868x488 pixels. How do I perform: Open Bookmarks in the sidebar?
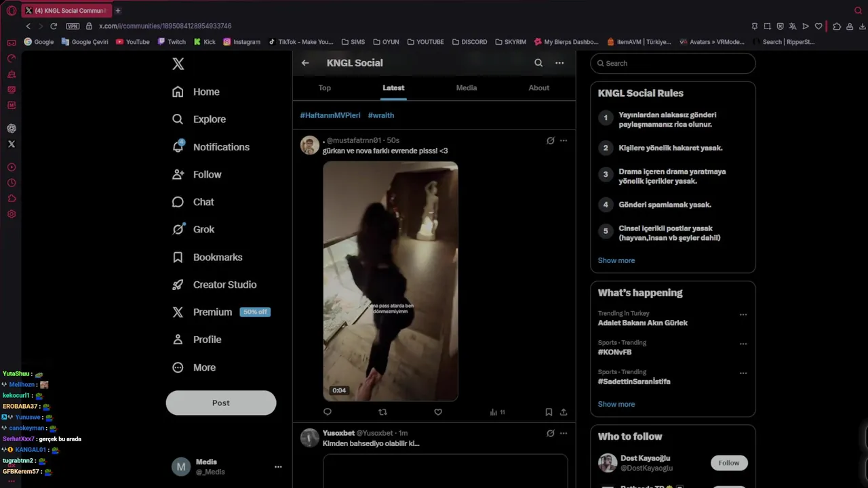pos(208,257)
